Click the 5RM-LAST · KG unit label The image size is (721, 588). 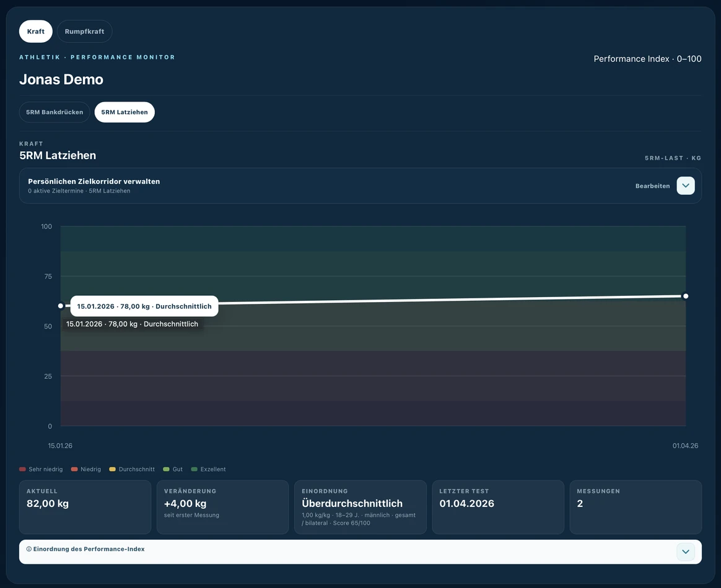coord(673,158)
